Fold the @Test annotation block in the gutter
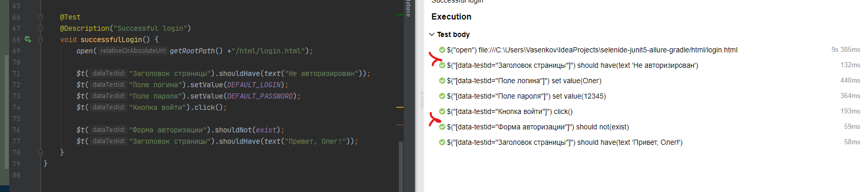Image resolution: width=868 pixels, height=192 pixels. coord(41,17)
